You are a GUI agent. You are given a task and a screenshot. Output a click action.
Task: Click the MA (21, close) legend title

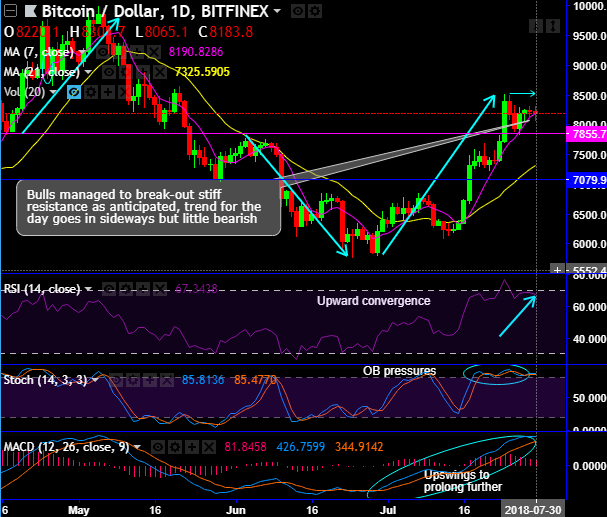click(41, 72)
